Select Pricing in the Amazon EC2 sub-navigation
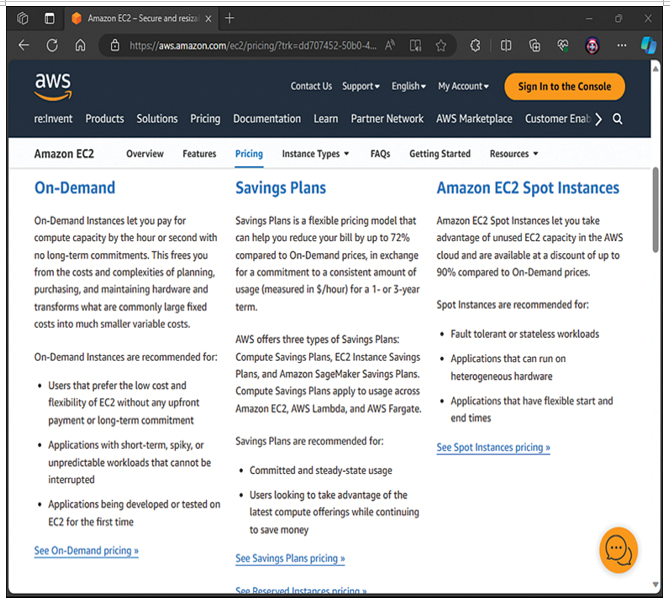The image size is (670, 602). click(249, 154)
